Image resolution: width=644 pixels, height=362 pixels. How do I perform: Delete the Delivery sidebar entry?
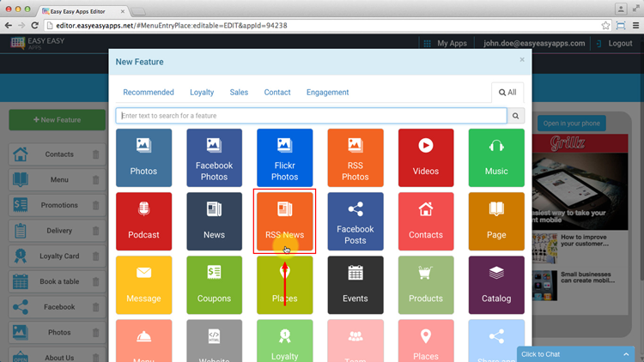(x=95, y=231)
